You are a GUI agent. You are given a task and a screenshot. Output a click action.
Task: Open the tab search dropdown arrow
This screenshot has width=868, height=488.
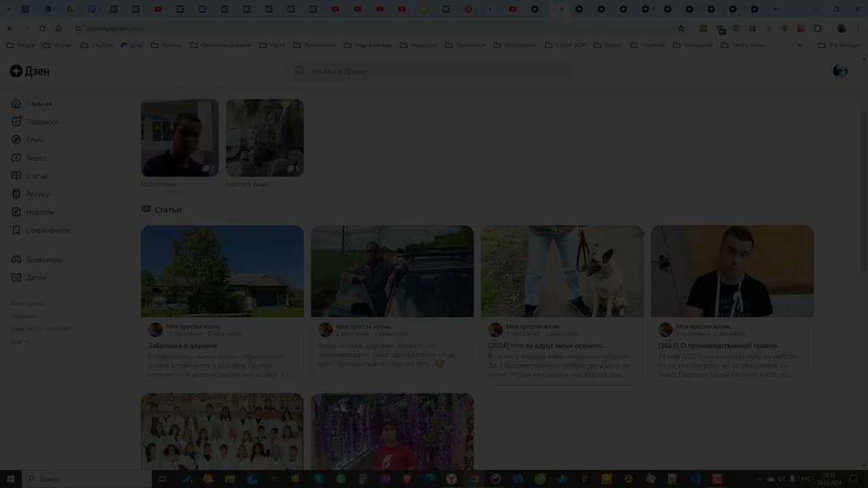[x=9, y=9]
